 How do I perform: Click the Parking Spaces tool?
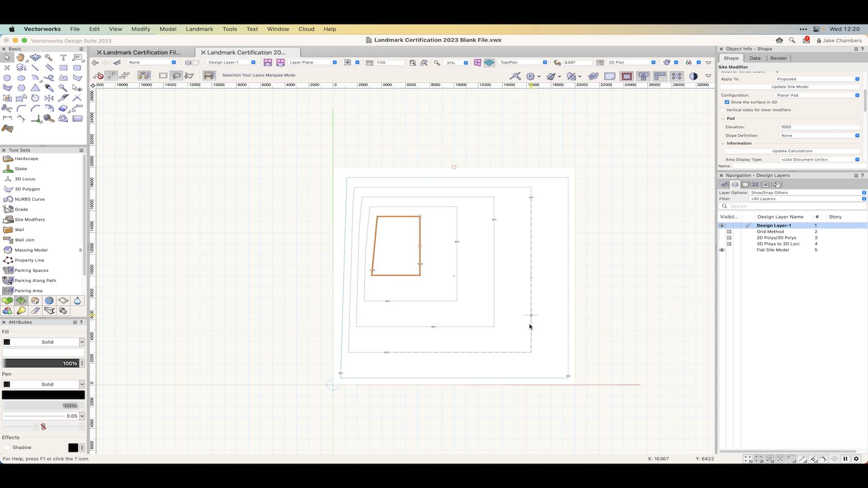(31, 271)
